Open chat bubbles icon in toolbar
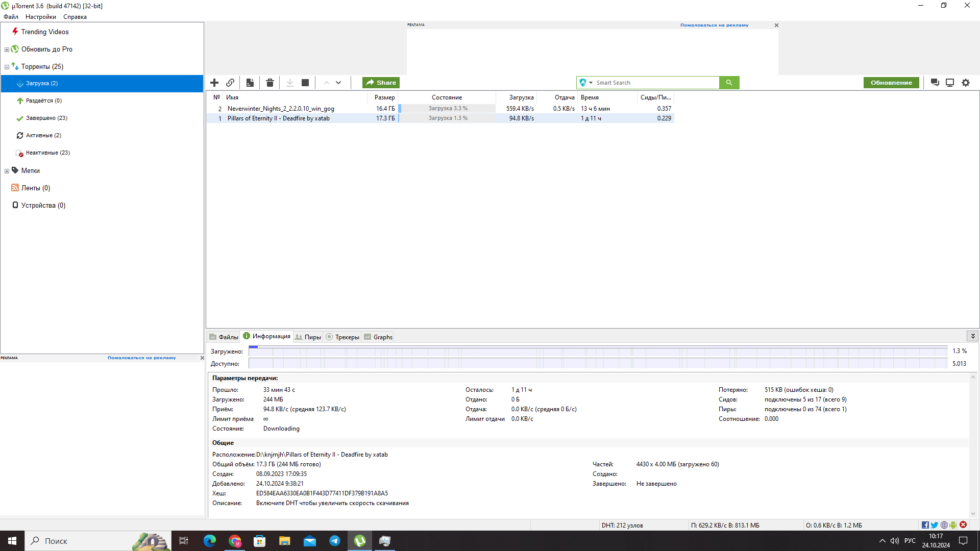Screen dimensions: 980x551 (x=935, y=83)
